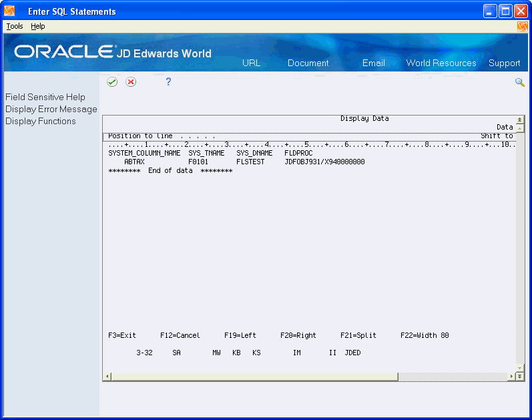
Task: Click the application icon in title bar
Action: (9, 11)
